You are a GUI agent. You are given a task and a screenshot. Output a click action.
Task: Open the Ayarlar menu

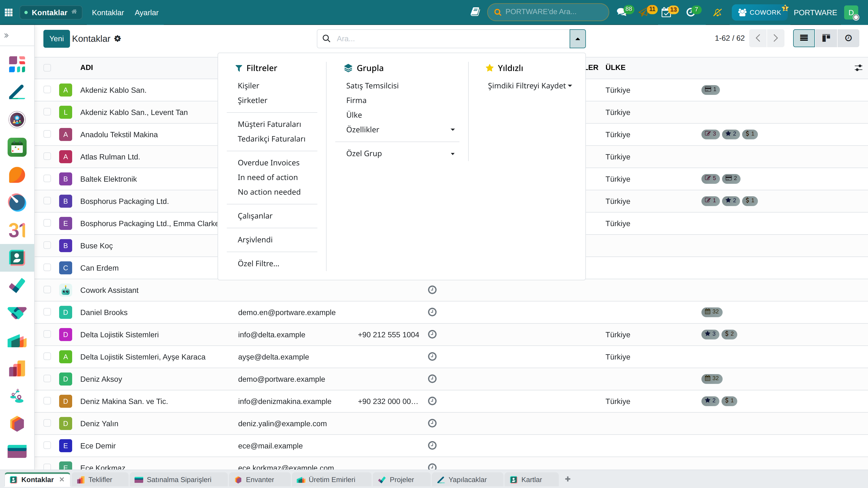pos(146,12)
